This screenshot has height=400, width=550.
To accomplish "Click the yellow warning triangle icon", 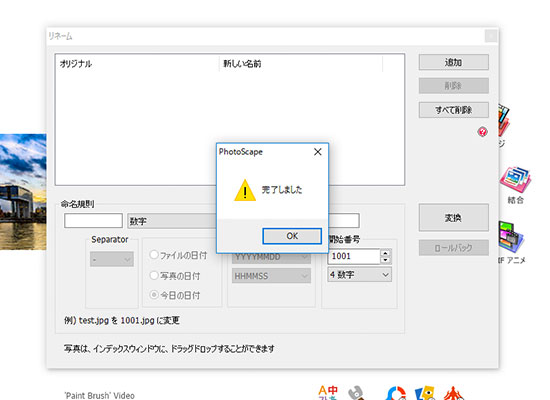I will pos(245,190).
